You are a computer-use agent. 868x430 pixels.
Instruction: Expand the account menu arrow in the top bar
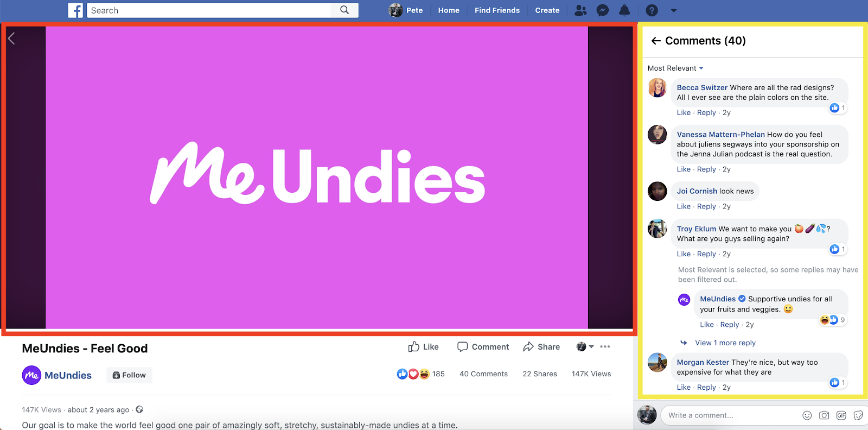674,10
